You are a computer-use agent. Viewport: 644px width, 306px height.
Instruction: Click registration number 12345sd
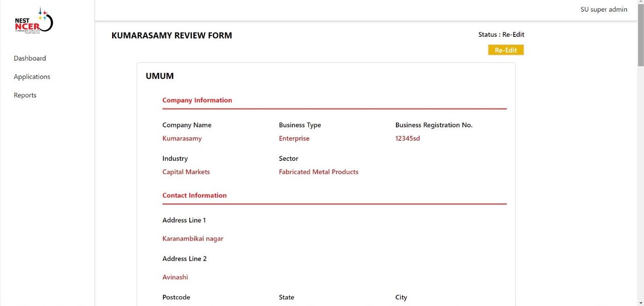pos(407,139)
